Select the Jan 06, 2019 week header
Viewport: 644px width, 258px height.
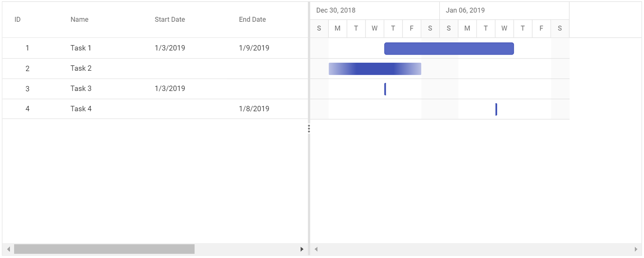(x=504, y=10)
